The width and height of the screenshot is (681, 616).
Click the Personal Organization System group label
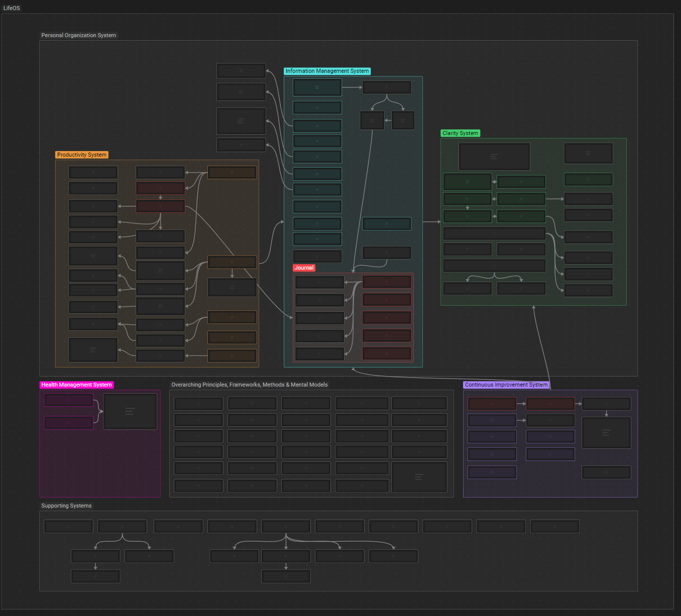(78, 35)
